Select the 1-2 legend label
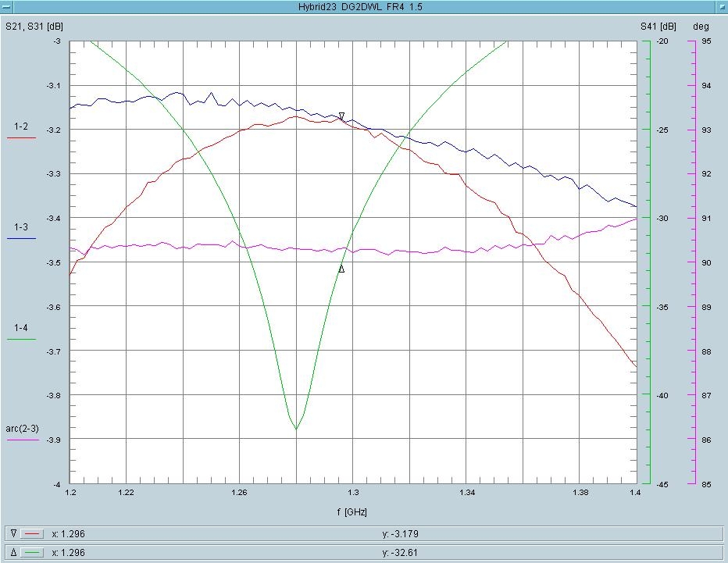 21,126
